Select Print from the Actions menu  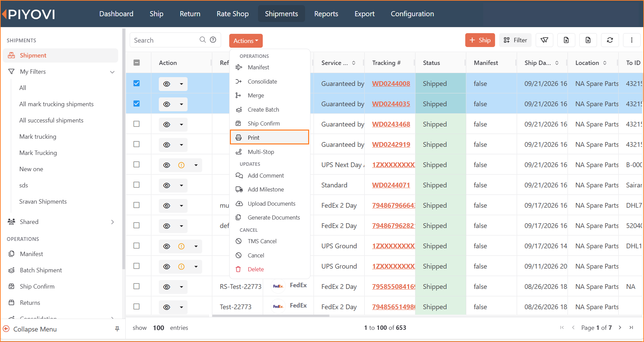[x=270, y=137]
